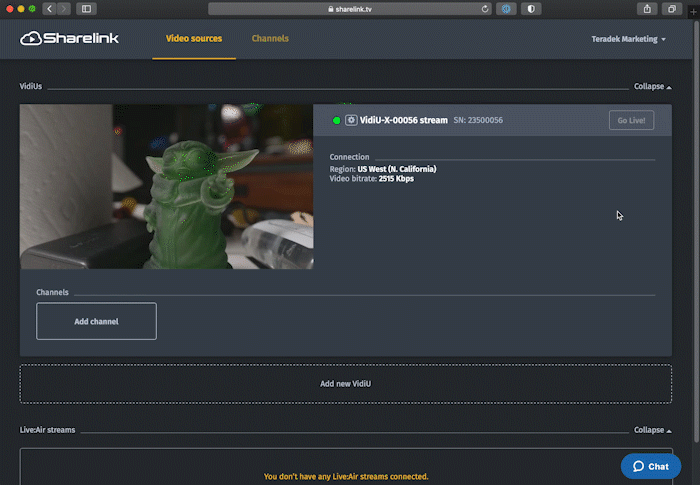Click the video stream preview thumbnail
The width and height of the screenshot is (700, 485).
[x=166, y=186]
